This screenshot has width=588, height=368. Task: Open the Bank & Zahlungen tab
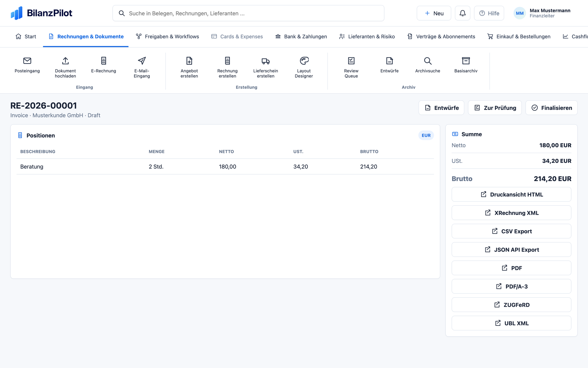click(x=301, y=37)
